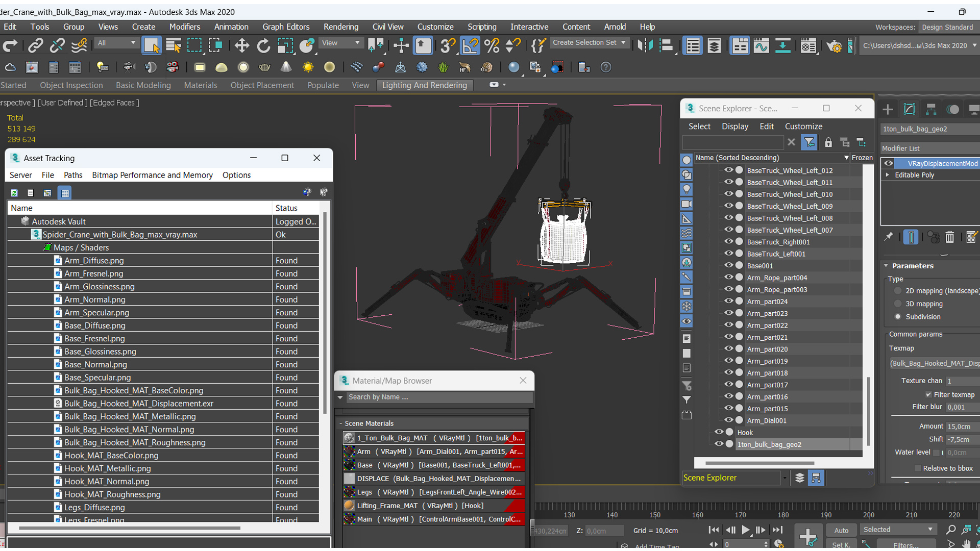This screenshot has width=980, height=551.
Task: Toggle Water level checkbox
Action: [x=936, y=453]
